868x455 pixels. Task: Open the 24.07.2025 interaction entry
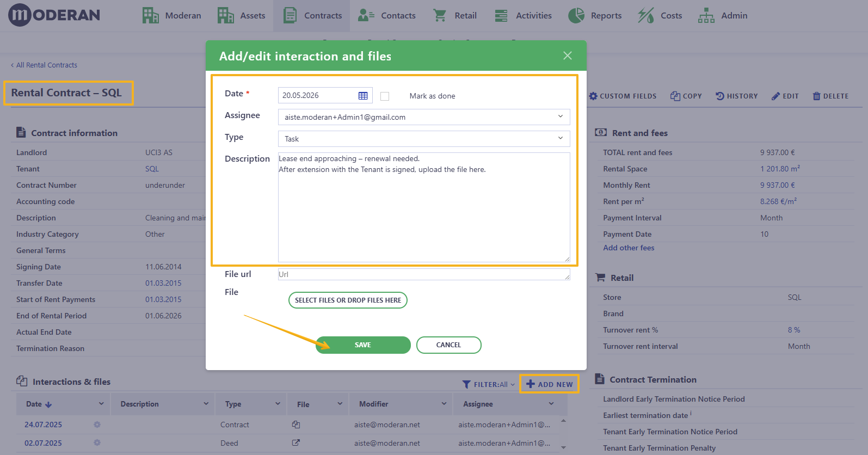[x=43, y=425]
